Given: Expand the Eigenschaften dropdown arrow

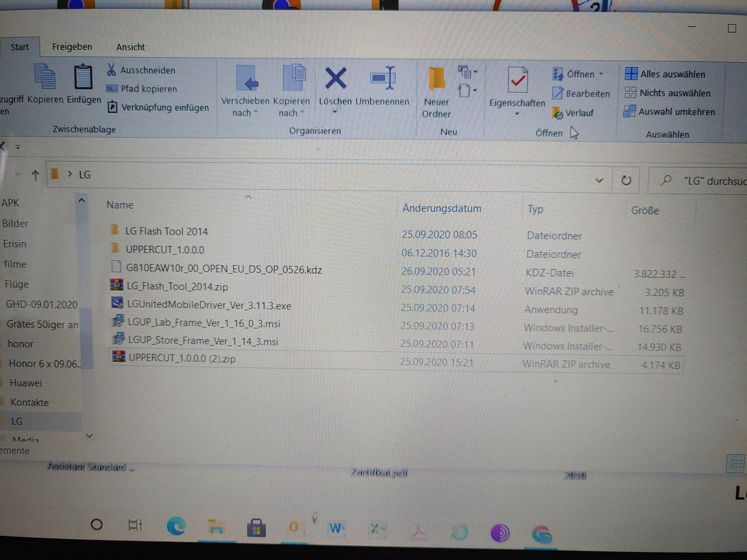Looking at the screenshot, I should (517, 114).
